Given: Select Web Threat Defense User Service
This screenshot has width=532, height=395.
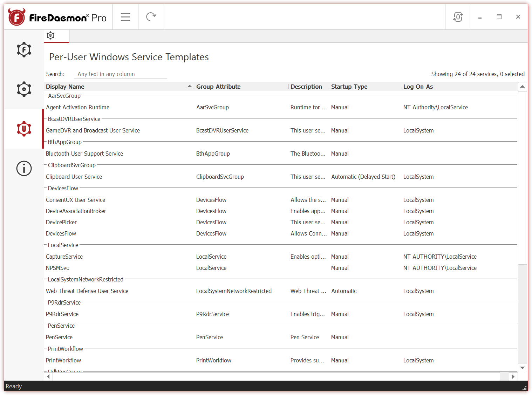Looking at the screenshot, I should coord(281,291).
